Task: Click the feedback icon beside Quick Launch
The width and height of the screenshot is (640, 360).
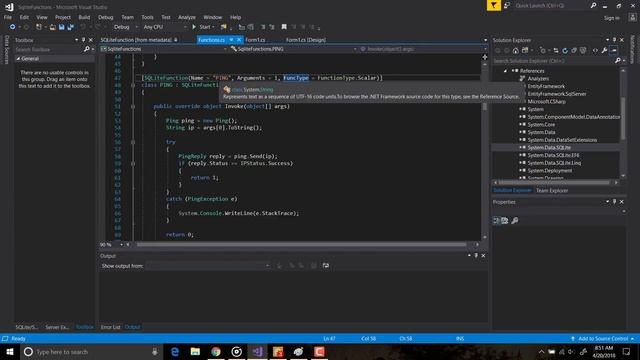Action: point(507,6)
